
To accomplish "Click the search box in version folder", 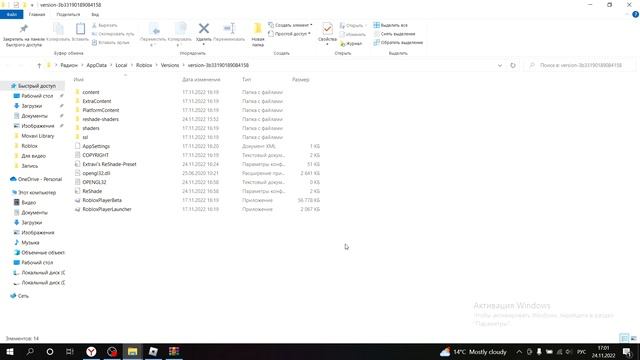I will pyautogui.click(x=581, y=65).
